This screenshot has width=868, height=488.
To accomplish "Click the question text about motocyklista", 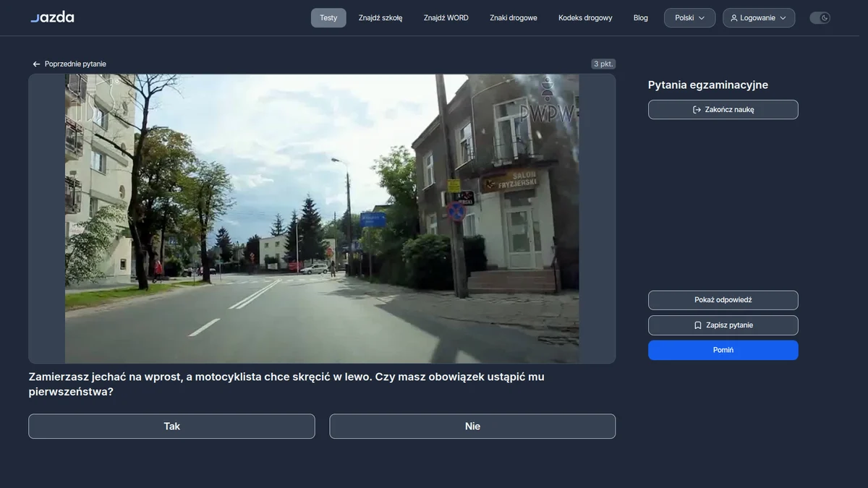I will click(x=286, y=385).
